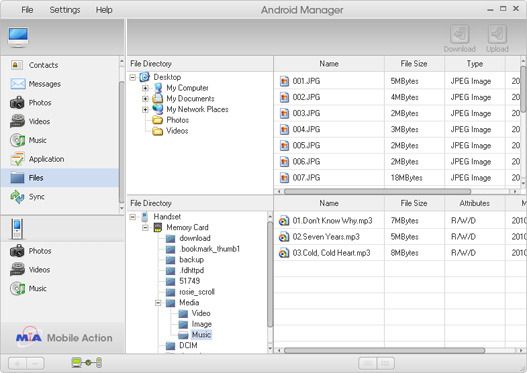
Task: Click PC file list horizontal scrollbar
Action: coord(377,192)
